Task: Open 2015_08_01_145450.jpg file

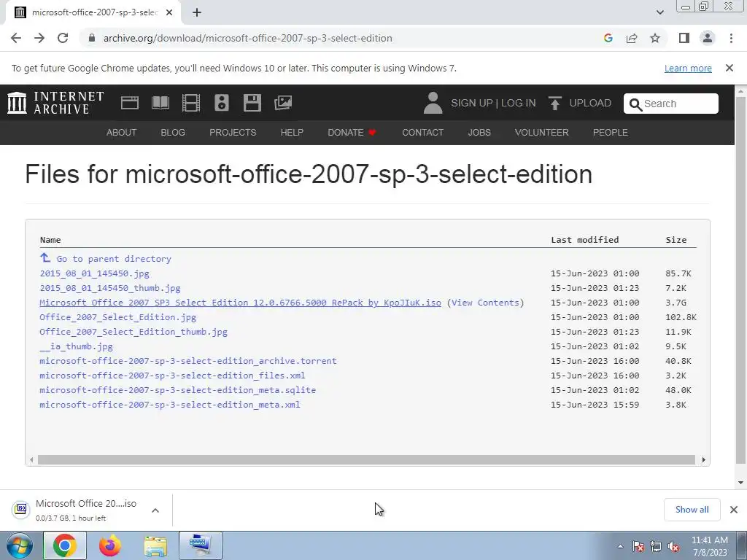Action: (94, 273)
